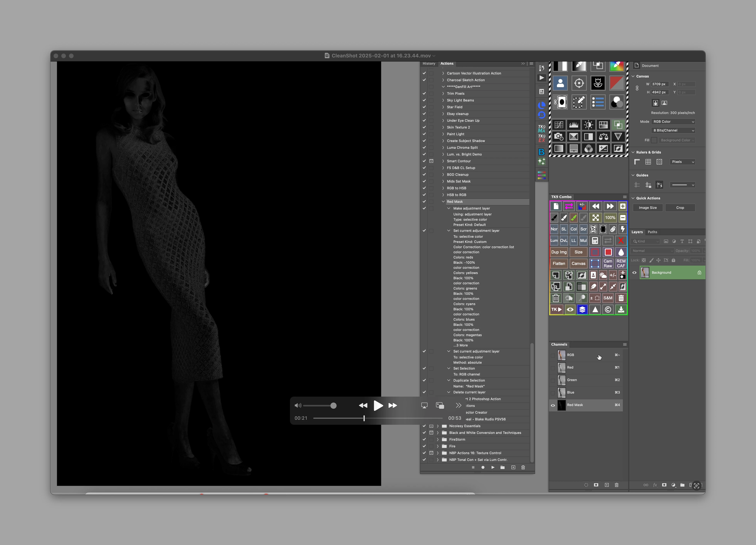Collapse the Red Mask action
Viewport: 756px width, 545px height.
443,202
